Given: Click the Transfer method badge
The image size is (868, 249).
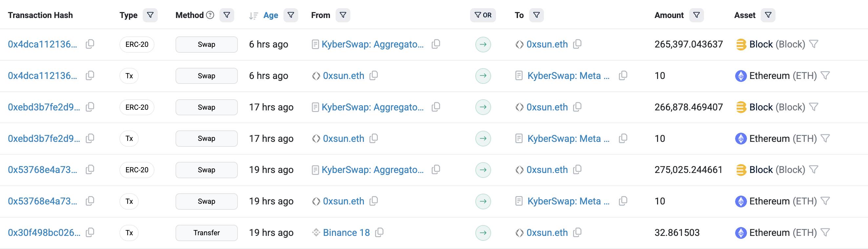Looking at the screenshot, I should point(207,233).
